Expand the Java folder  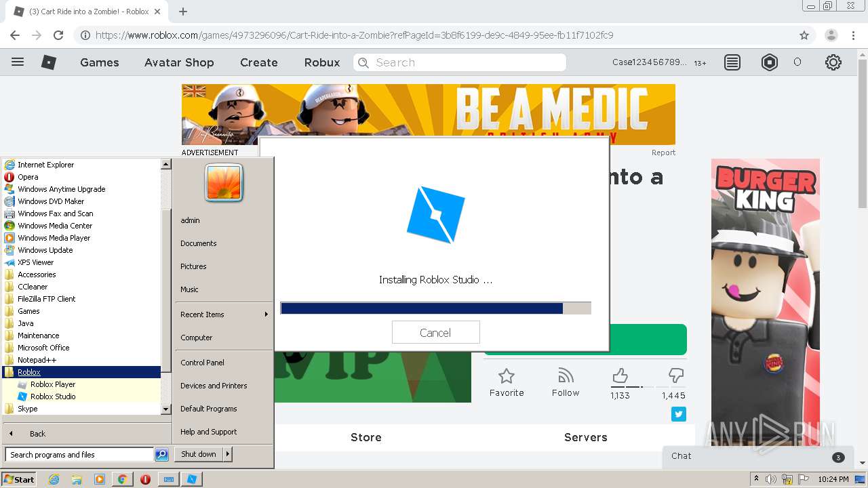pyautogui.click(x=26, y=323)
